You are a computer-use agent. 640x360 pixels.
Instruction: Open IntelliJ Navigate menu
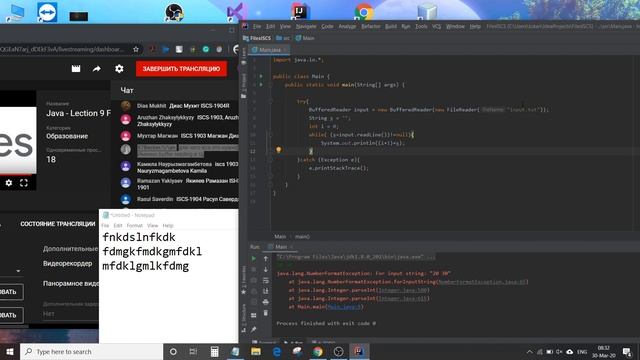click(x=306, y=27)
